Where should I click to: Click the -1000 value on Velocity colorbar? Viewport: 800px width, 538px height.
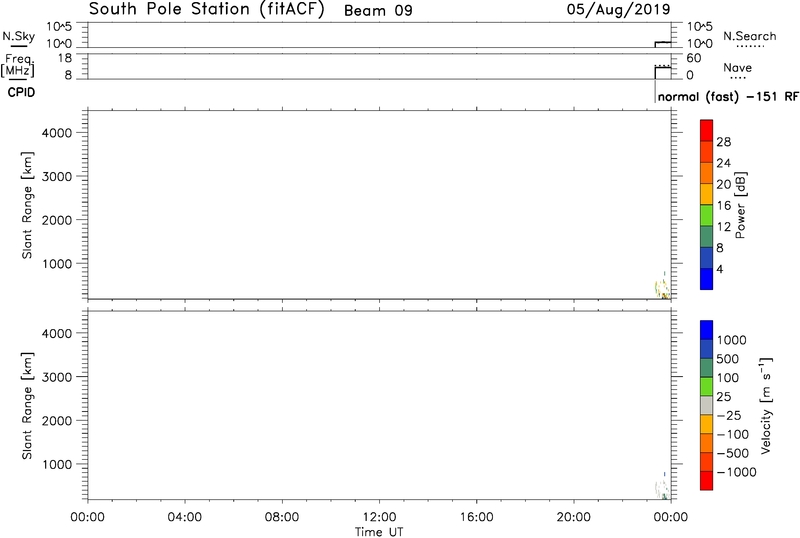pyautogui.click(x=736, y=472)
